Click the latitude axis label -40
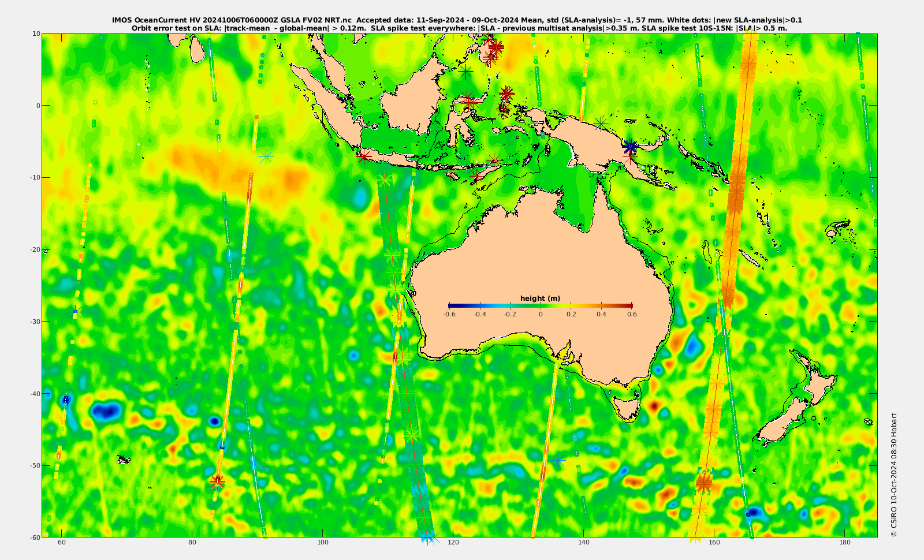Image resolution: width=924 pixels, height=560 pixels. point(35,393)
